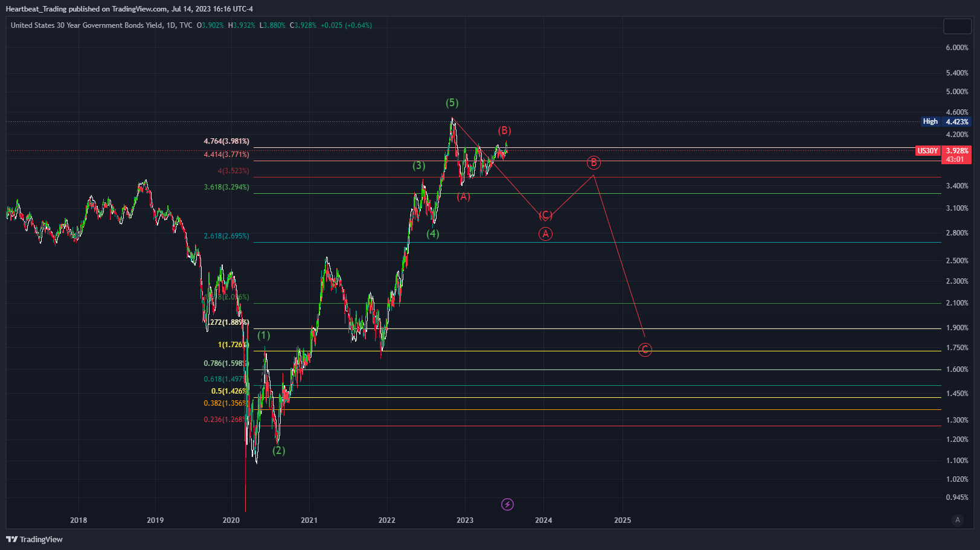Click the 2022 label on the time axis
Viewport: 980px width, 550px height.
pyautogui.click(x=387, y=520)
